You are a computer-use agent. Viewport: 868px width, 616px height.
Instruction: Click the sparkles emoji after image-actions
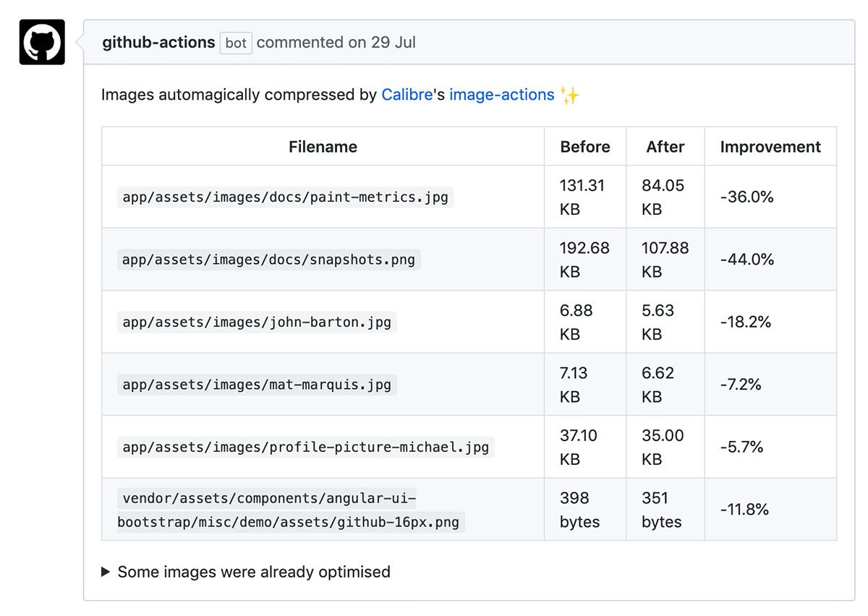pyautogui.click(x=569, y=94)
